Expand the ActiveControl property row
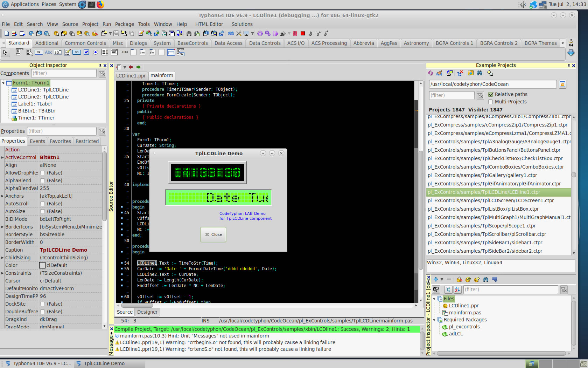The image size is (588, 368). (2, 157)
